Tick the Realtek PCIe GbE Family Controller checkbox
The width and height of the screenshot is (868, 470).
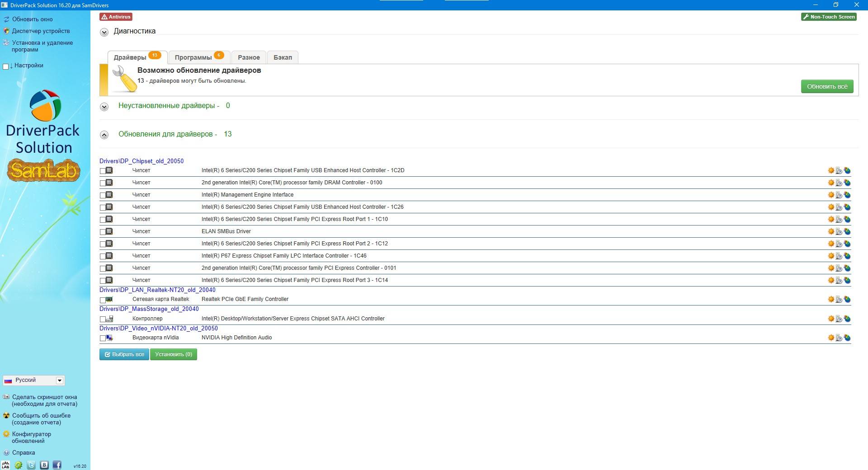click(x=103, y=300)
